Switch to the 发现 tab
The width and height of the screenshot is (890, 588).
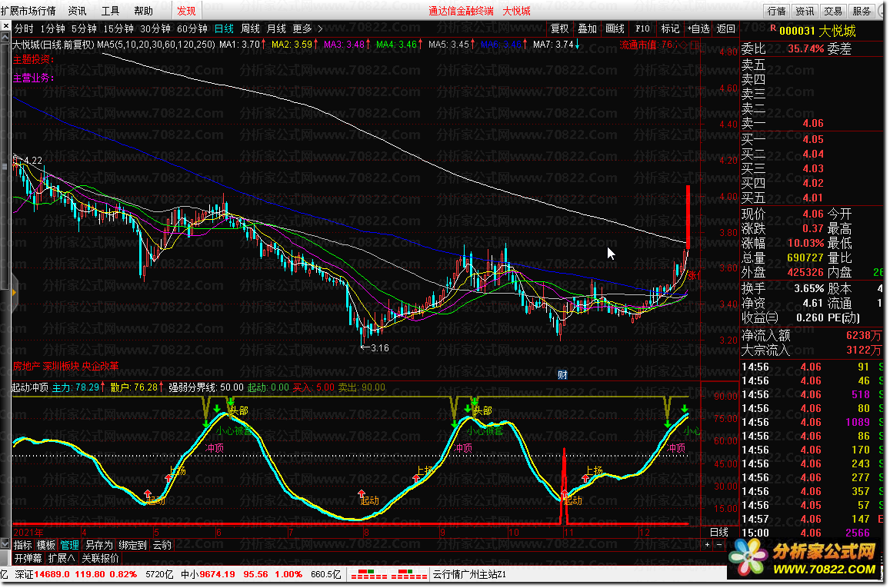(x=186, y=11)
